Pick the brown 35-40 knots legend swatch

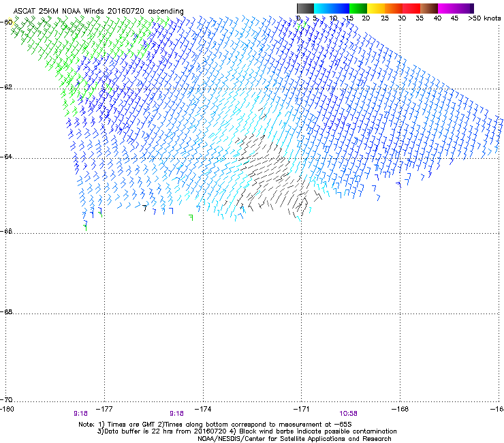click(429, 8)
